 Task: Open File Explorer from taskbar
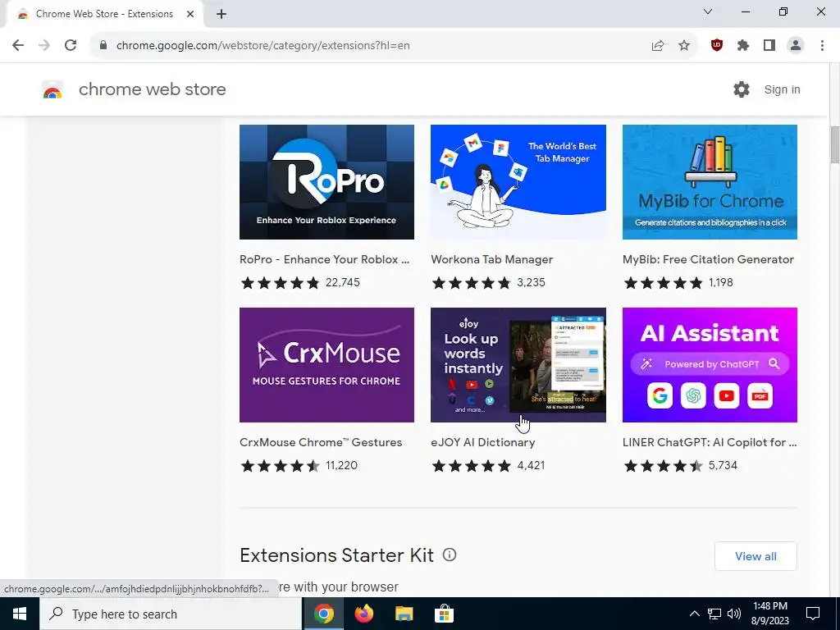coord(404,614)
